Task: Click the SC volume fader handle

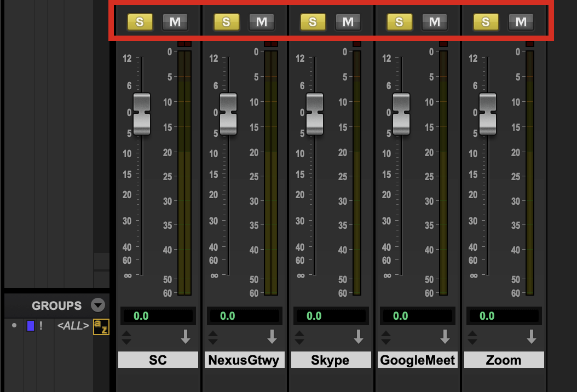Action: [x=142, y=114]
